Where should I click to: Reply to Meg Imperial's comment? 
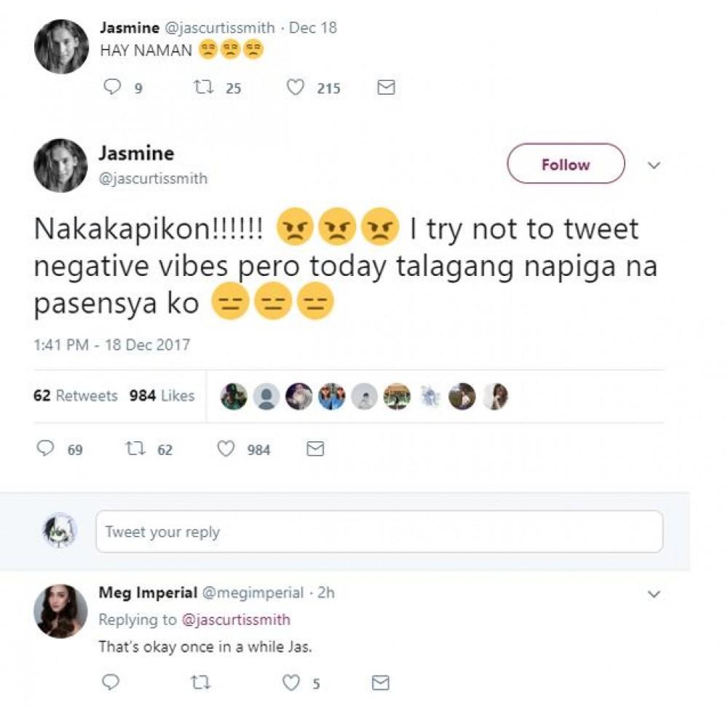pyautogui.click(x=111, y=682)
